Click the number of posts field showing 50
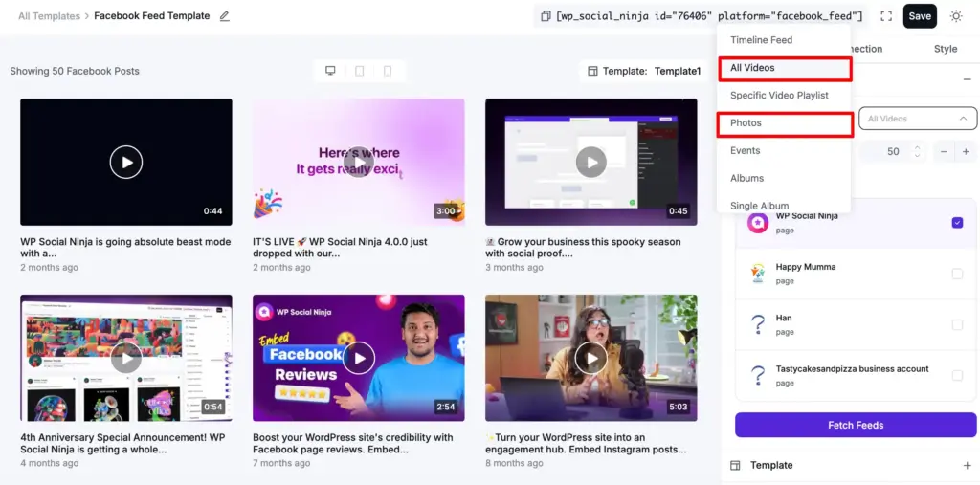Screen dimensions: 980x485 point(893,152)
